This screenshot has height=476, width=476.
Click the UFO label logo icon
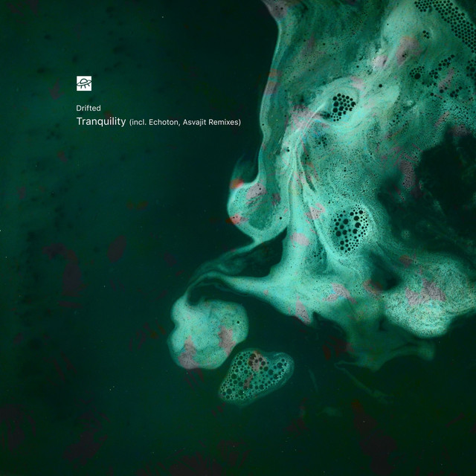[x=84, y=83]
